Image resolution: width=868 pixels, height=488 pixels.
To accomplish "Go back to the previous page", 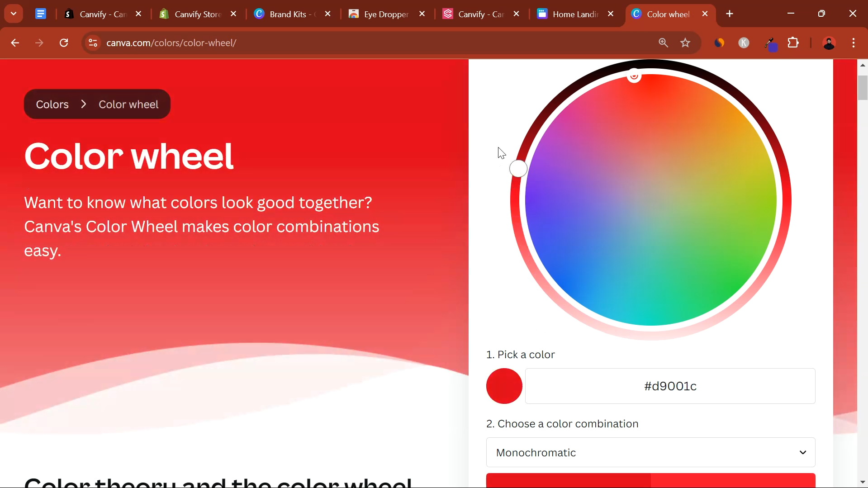I will (x=15, y=43).
